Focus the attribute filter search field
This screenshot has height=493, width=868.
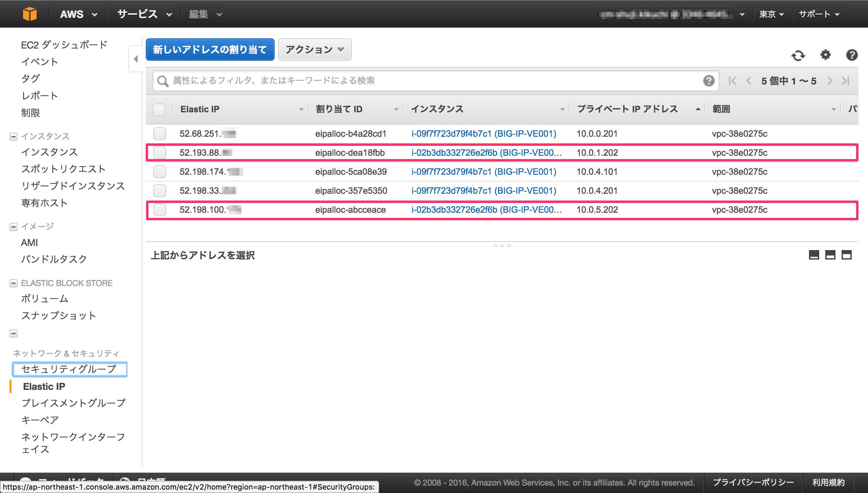pyautogui.click(x=436, y=81)
